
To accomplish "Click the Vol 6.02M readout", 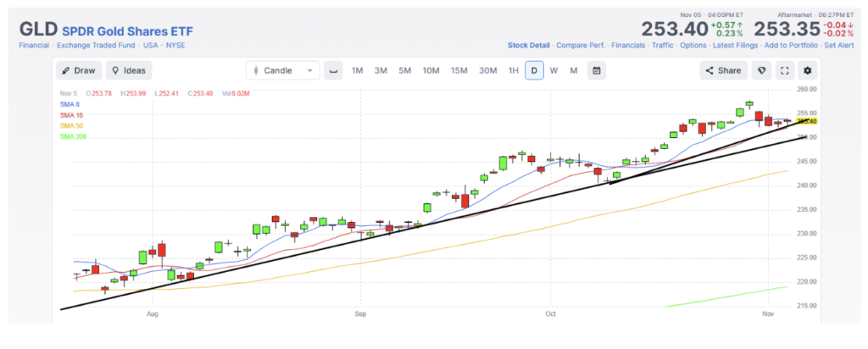I will point(236,93).
